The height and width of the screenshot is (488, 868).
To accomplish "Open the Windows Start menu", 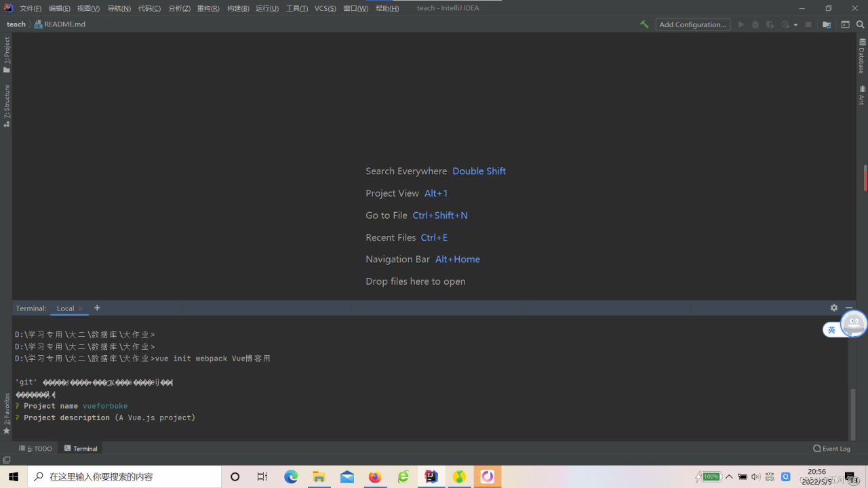I will 14,476.
